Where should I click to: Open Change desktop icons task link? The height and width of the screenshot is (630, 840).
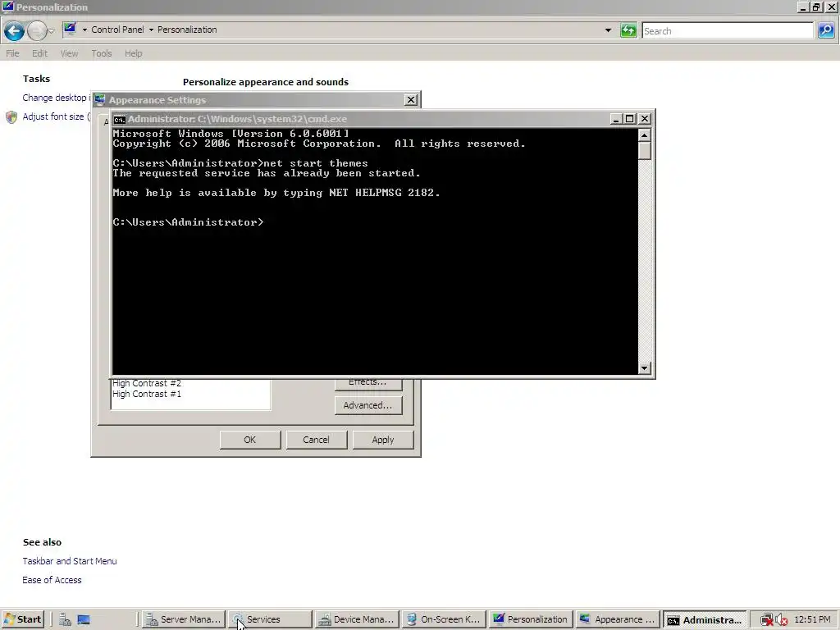coord(56,98)
